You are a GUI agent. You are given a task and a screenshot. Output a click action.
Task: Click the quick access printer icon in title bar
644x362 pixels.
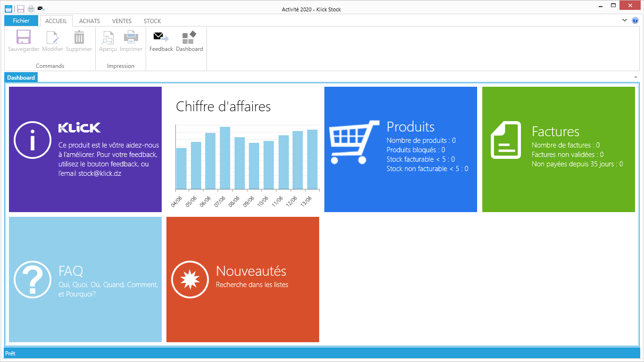[31, 8]
